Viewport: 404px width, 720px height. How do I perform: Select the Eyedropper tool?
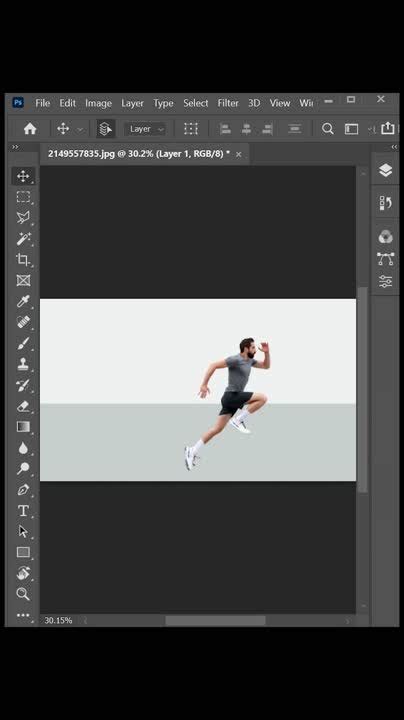click(23, 301)
